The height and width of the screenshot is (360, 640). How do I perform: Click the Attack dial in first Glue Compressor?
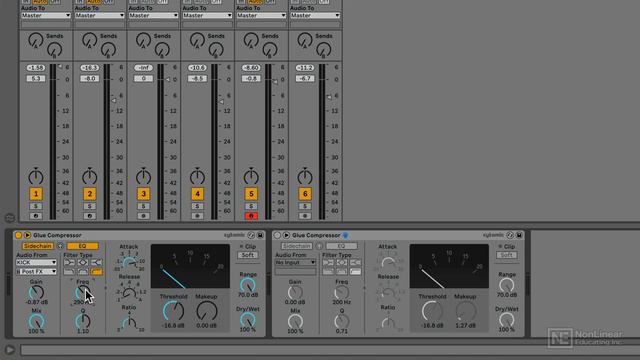pyautogui.click(x=129, y=262)
